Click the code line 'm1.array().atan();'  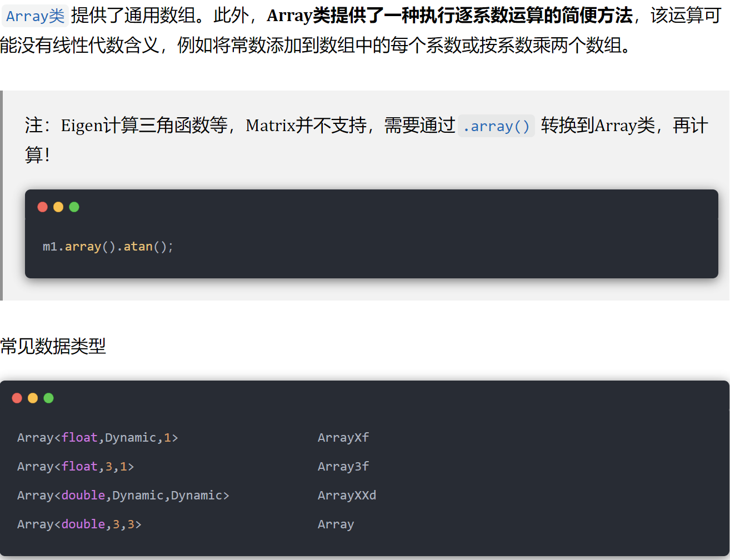[108, 246]
